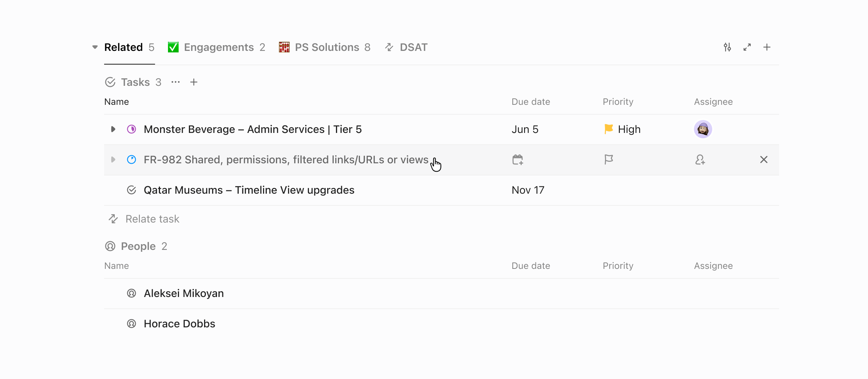Toggle Qatar Museums task completion check
The height and width of the screenshot is (379, 868).
131,190
